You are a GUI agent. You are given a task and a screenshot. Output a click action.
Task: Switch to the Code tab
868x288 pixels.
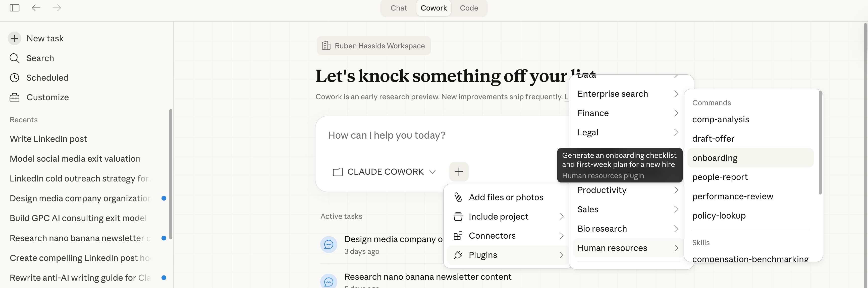469,8
